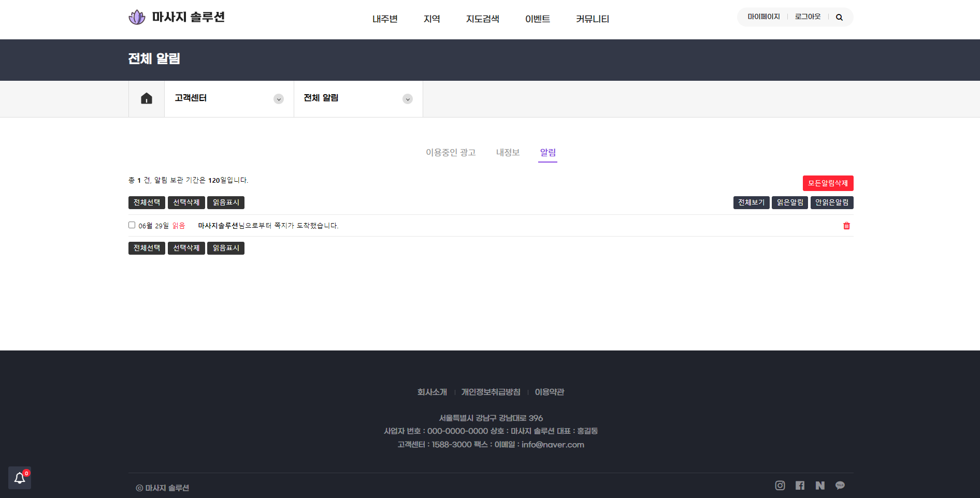Open the 커뮤니티 menu item

coord(592,19)
